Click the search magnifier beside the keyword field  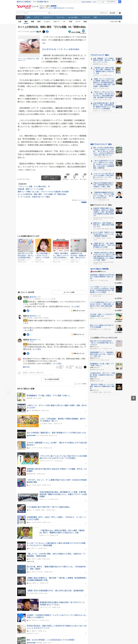(49, 13)
